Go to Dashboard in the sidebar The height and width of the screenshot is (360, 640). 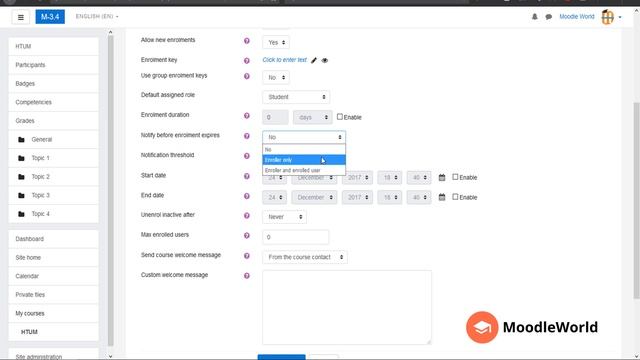click(x=53, y=239)
